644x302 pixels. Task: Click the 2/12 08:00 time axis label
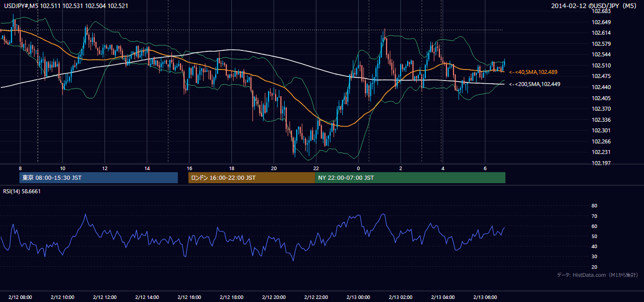pyautogui.click(x=20, y=297)
